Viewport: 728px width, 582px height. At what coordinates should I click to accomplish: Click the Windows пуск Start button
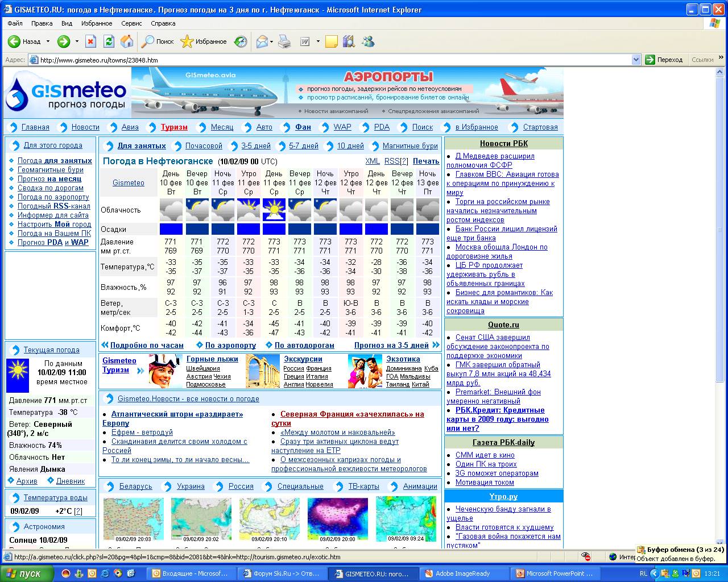[x=28, y=573]
